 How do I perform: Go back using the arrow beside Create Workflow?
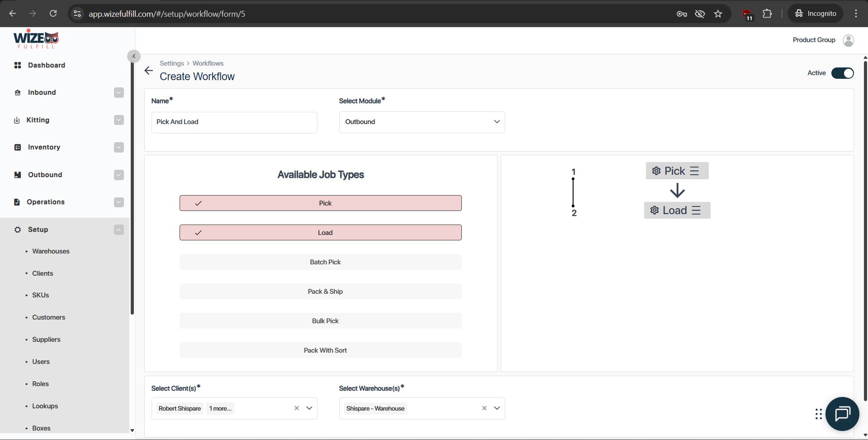tap(149, 70)
